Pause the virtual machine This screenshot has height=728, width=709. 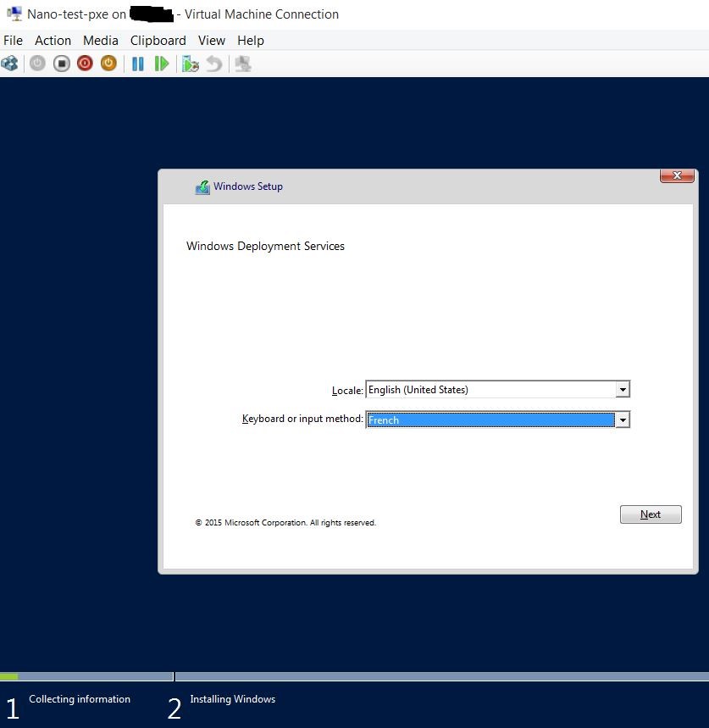point(138,64)
